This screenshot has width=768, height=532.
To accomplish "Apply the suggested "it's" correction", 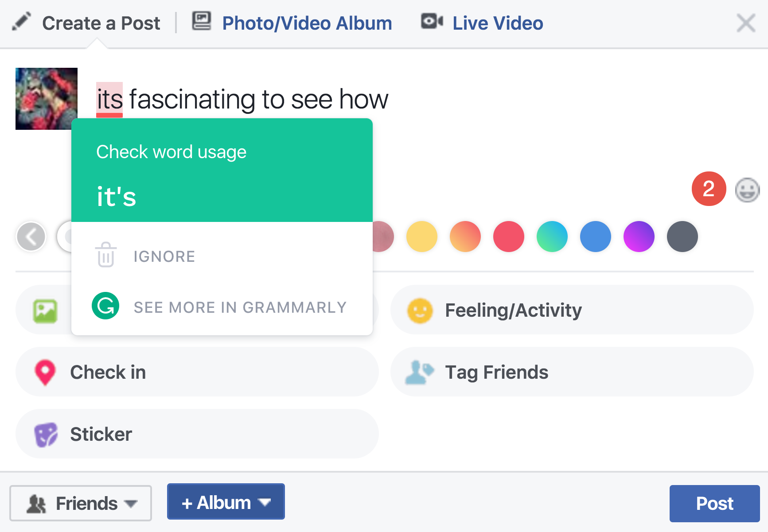I will tap(117, 197).
